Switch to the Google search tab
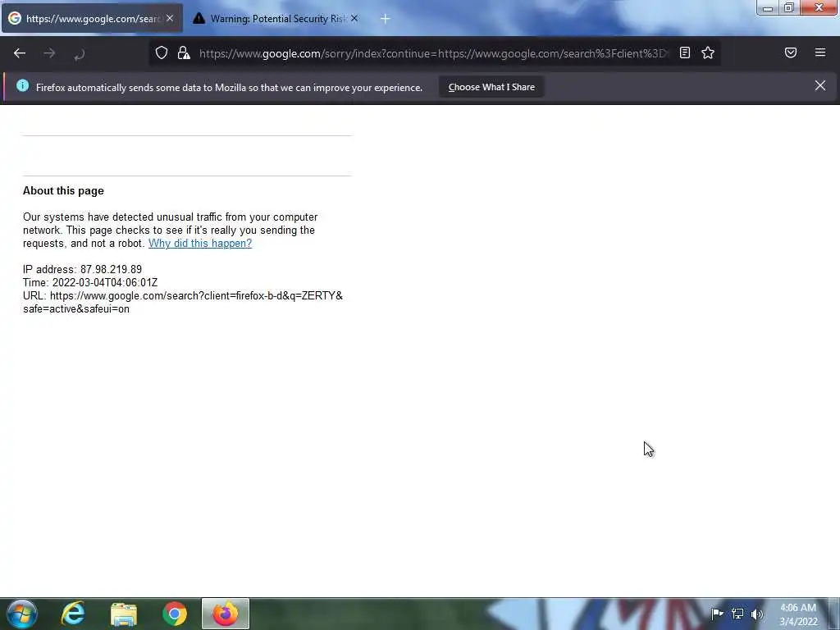The image size is (840, 630). pos(92,18)
